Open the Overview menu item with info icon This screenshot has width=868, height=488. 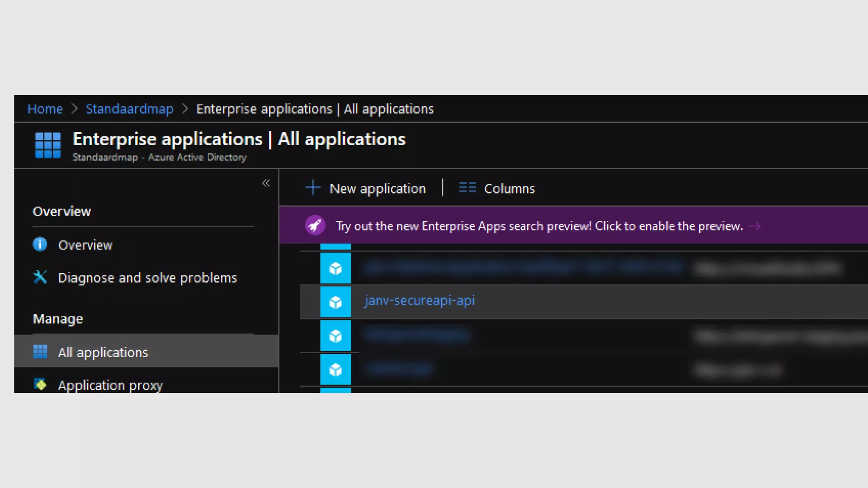(85, 245)
